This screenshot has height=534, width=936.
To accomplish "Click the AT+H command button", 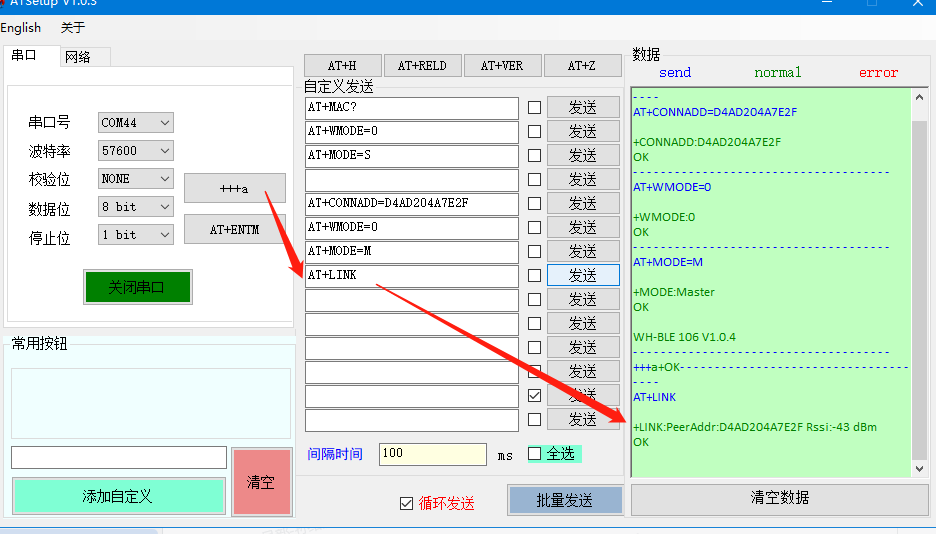I will 341,66.
